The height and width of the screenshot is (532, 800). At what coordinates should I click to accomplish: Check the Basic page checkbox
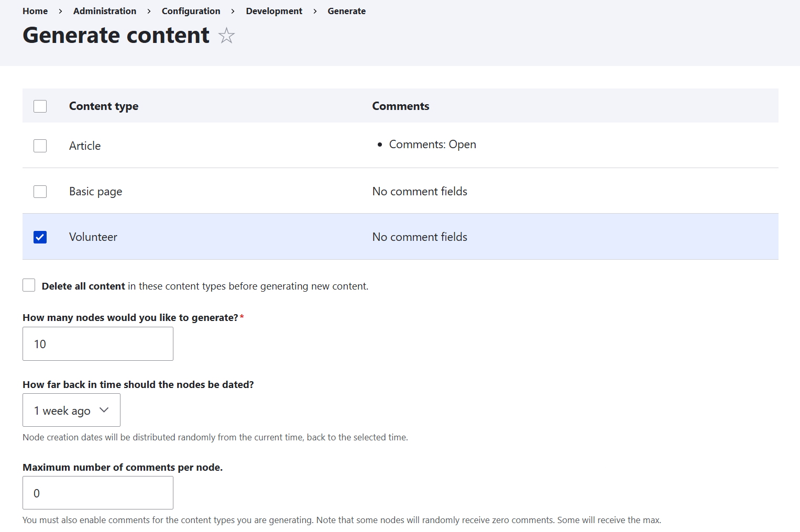coord(40,191)
